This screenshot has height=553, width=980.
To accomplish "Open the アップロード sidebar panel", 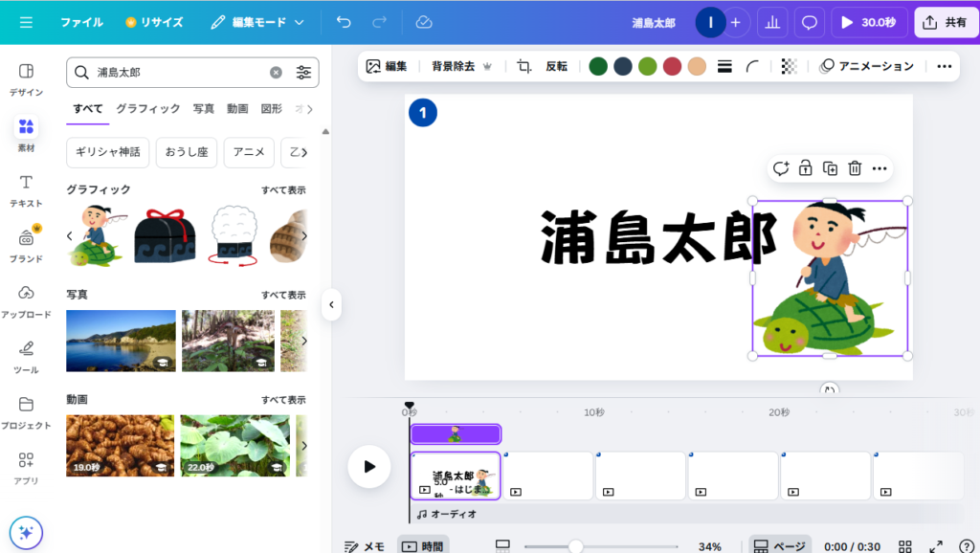I will point(26,301).
